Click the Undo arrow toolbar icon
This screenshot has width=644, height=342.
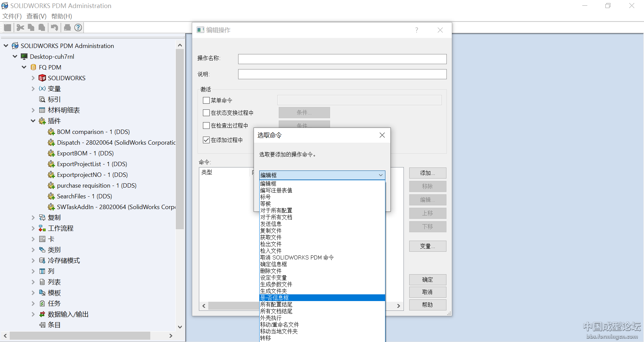coord(54,28)
